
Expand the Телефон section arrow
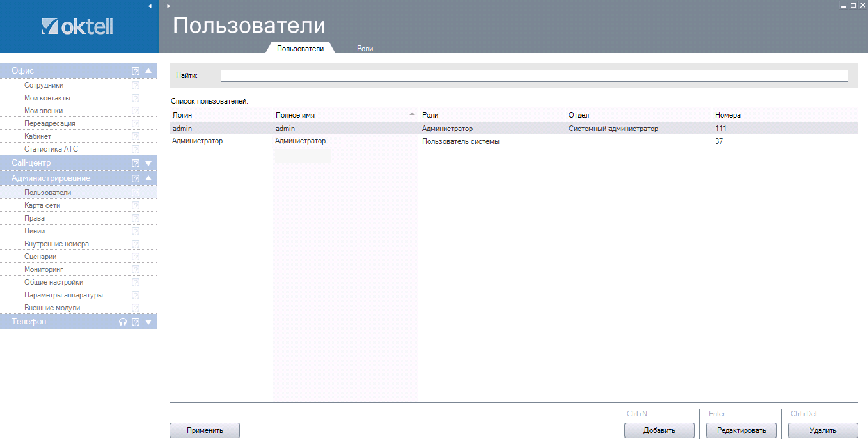(148, 322)
